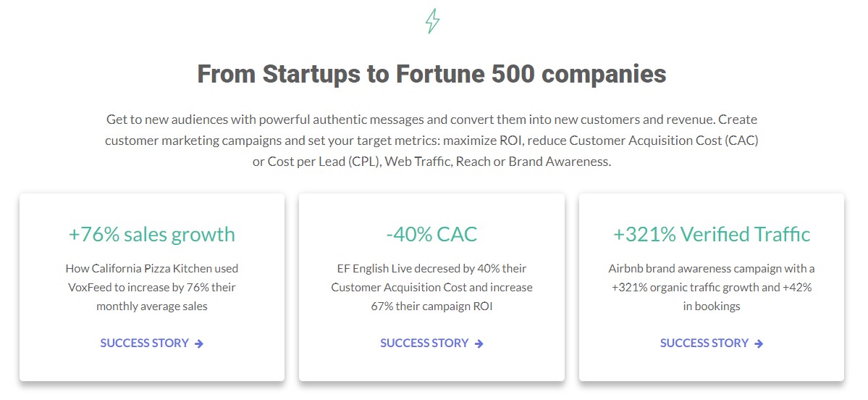868x400 pixels.
Task: Open the California Pizza Kitchen SUCCESS STORY link
Action: click(152, 343)
